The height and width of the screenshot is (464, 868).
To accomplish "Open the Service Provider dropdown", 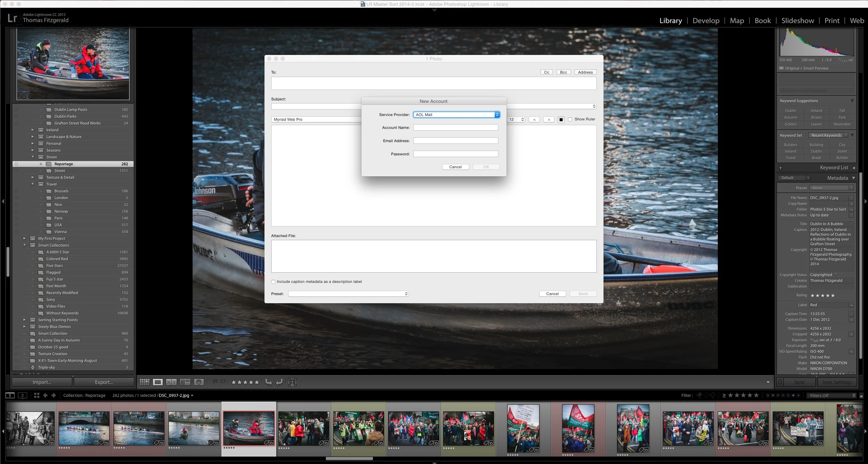I will tap(456, 114).
